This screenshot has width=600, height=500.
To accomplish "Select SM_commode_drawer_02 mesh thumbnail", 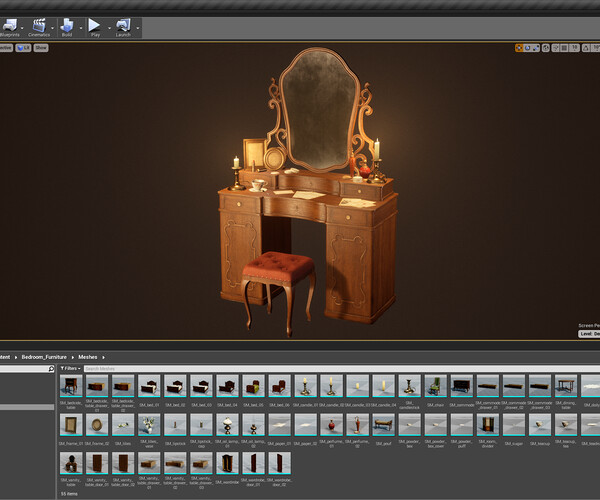I will [514, 386].
